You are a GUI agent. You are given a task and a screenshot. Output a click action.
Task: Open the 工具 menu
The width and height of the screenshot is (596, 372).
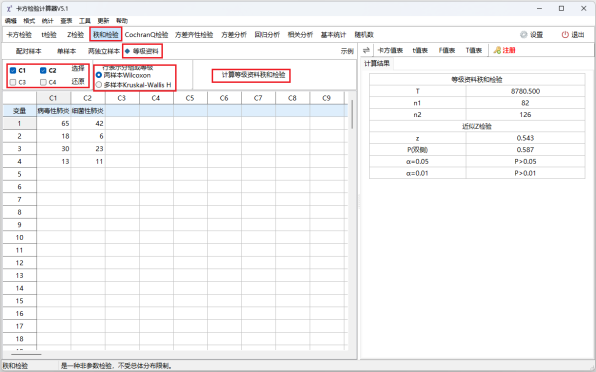(85, 21)
